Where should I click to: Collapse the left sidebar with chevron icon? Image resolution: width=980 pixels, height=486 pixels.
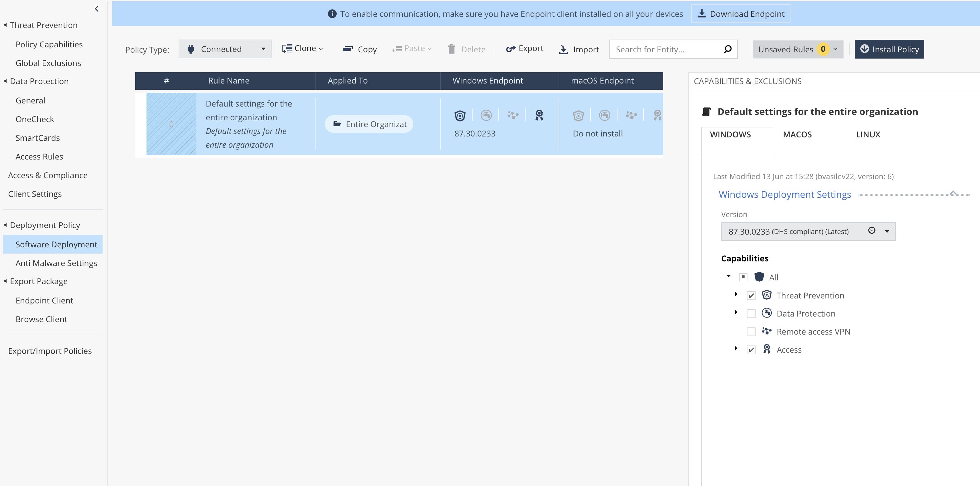(x=97, y=9)
